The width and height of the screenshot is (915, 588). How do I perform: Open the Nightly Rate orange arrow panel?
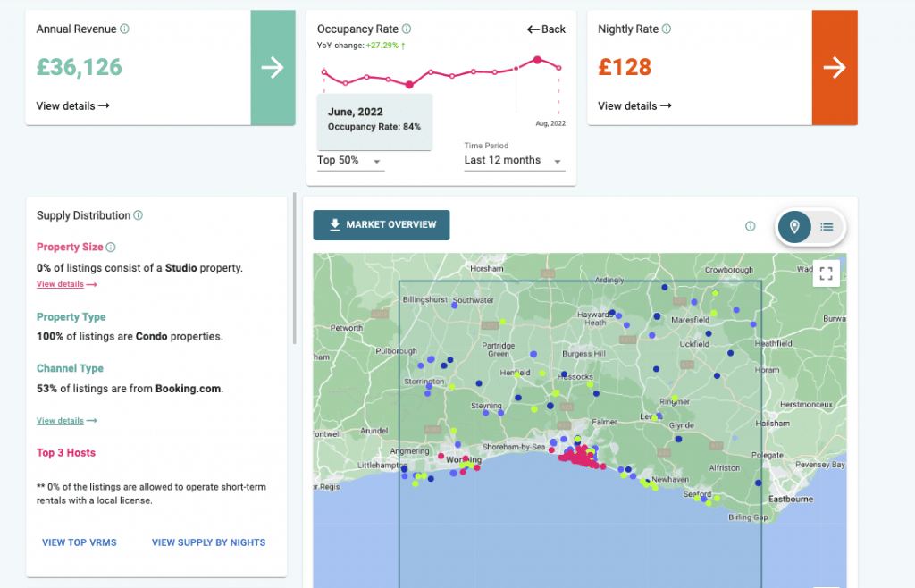[x=835, y=67]
